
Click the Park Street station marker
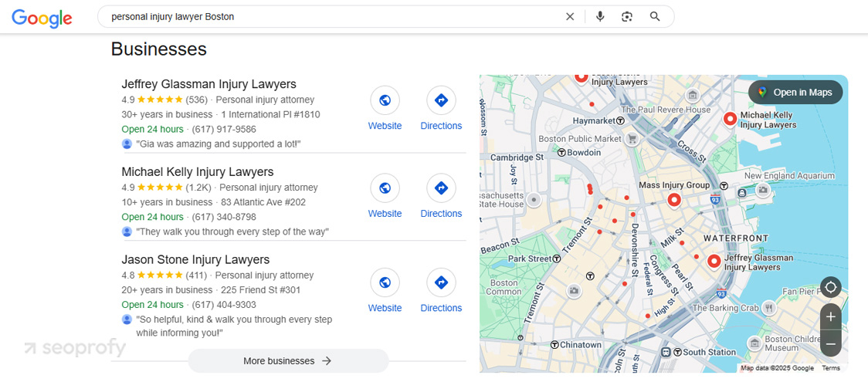coord(557,259)
